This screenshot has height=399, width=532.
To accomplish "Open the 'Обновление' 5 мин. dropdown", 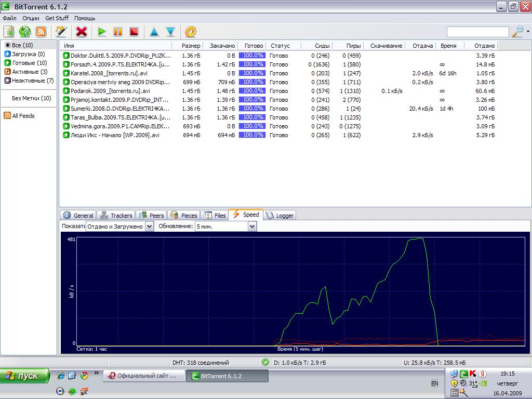I will [x=252, y=227].
